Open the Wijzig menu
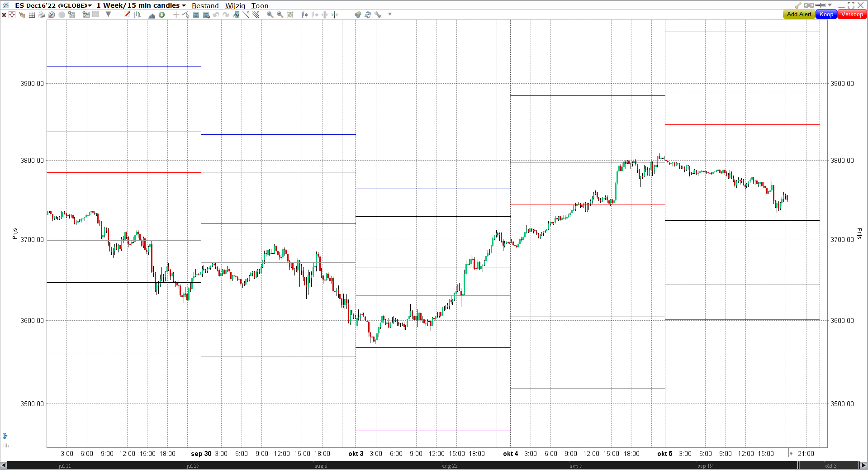Image resolution: width=868 pixels, height=470 pixels. (x=235, y=5)
